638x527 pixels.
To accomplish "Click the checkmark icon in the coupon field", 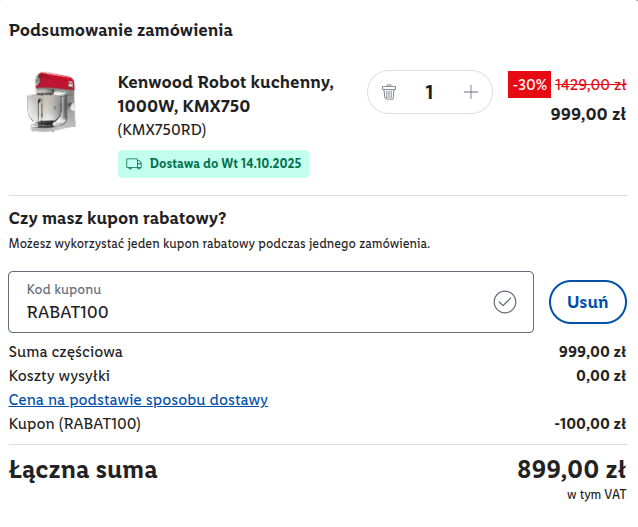I will coord(505,302).
